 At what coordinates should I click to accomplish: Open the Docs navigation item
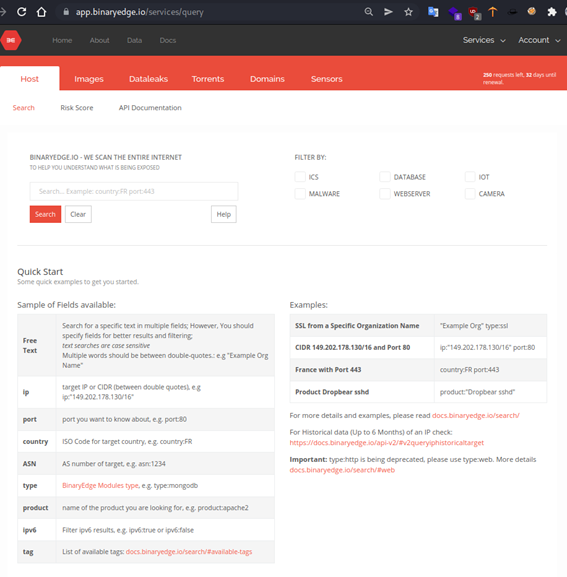(x=167, y=40)
